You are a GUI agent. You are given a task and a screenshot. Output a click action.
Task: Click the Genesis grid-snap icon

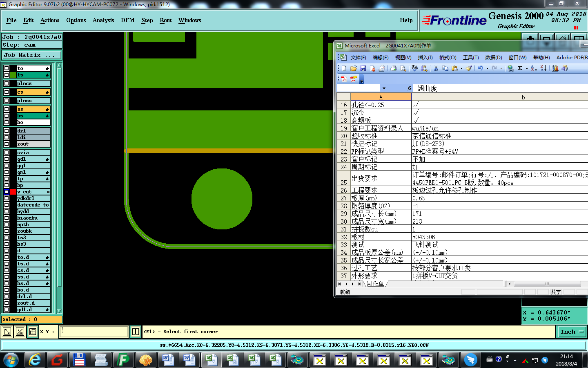pos(33,332)
